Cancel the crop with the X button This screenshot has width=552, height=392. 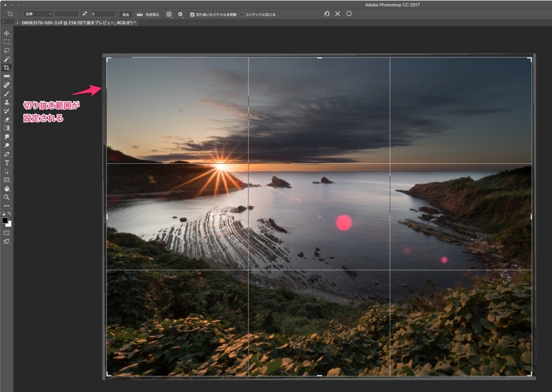pos(337,13)
